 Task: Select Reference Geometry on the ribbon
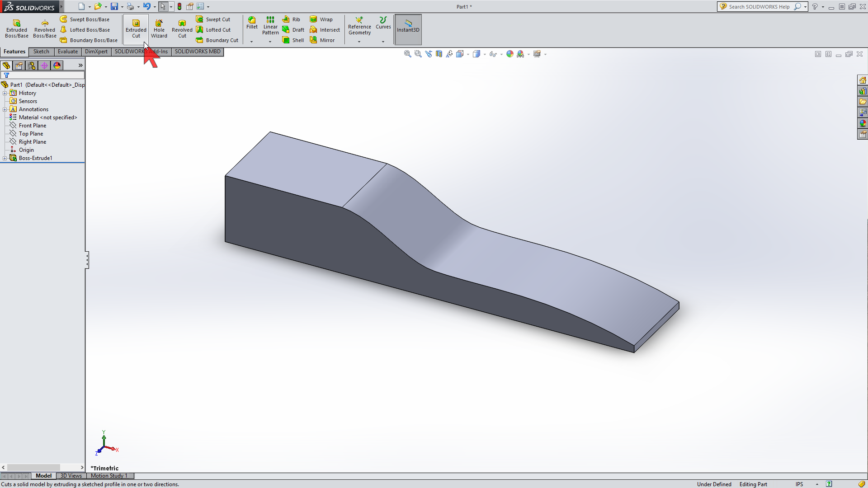pyautogui.click(x=359, y=26)
